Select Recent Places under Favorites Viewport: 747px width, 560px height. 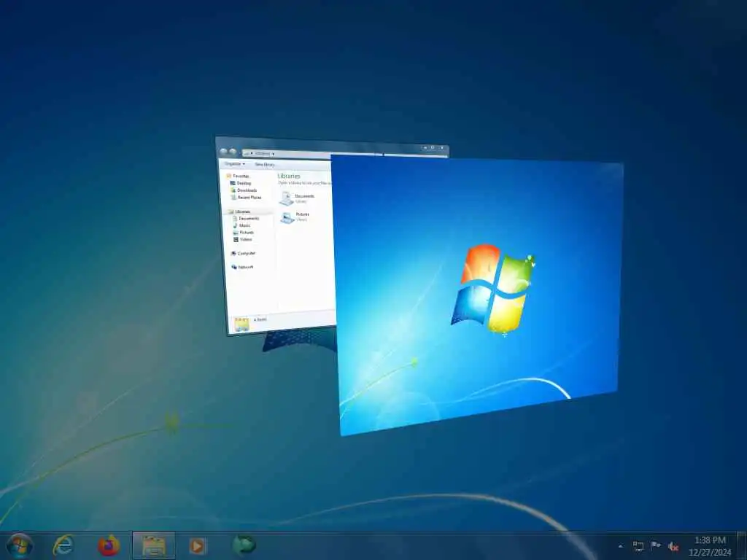pyautogui.click(x=246, y=197)
